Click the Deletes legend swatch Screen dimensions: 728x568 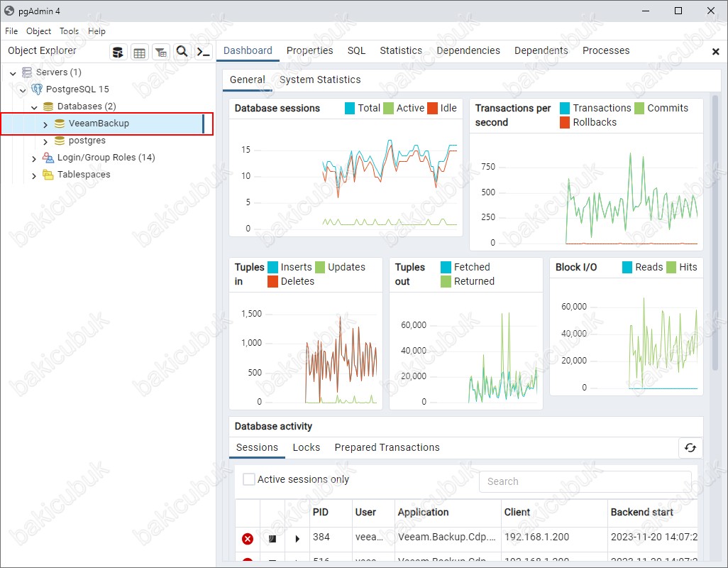(x=273, y=281)
